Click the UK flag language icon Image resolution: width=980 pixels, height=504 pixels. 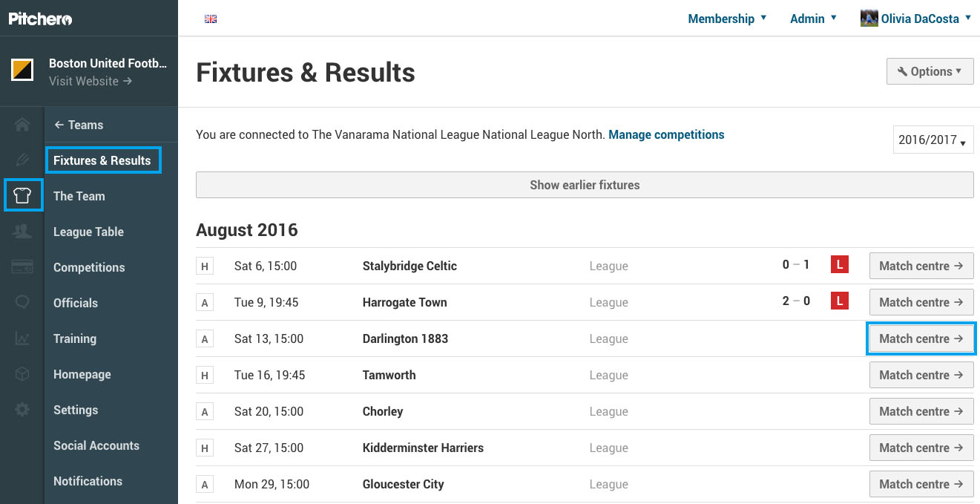click(x=211, y=19)
